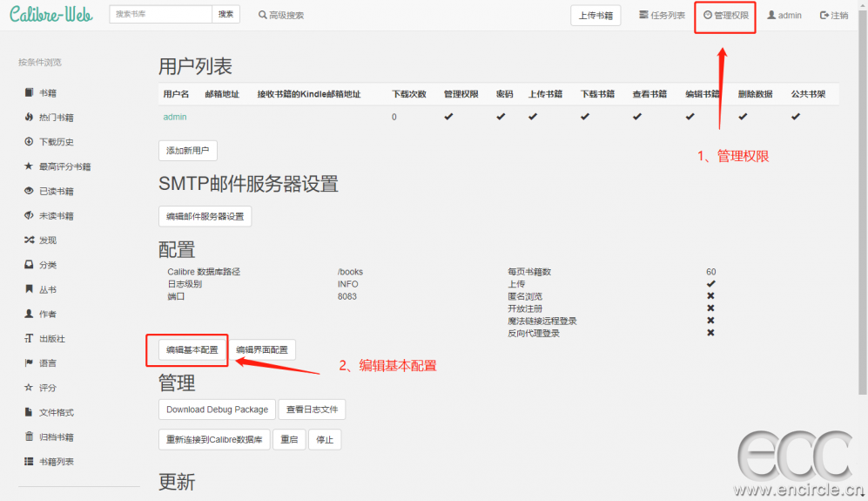868x501 pixels.
Task: Click the 上传书籍 upload button
Action: point(595,15)
